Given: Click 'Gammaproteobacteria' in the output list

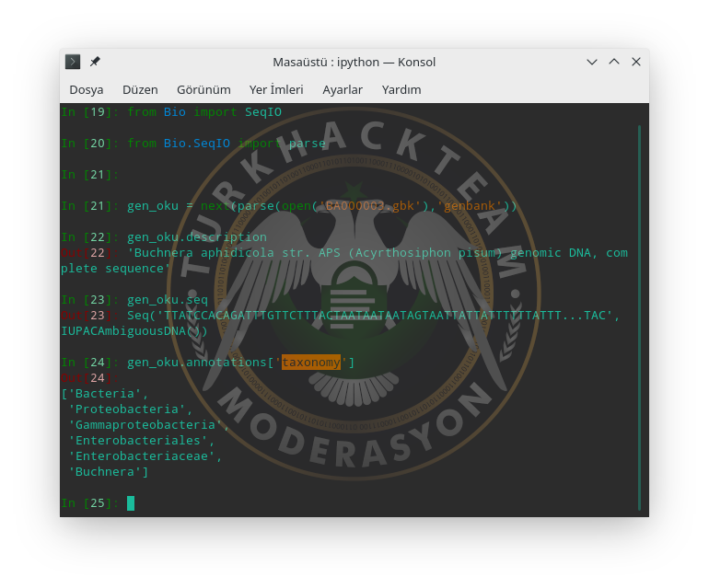Looking at the screenshot, I should [x=145, y=425].
